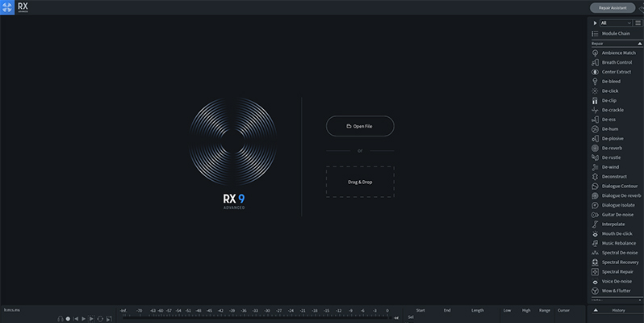Toggle headphone monitoring in the transport
Viewport: 644px width, 323px height.
click(x=61, y=319)
